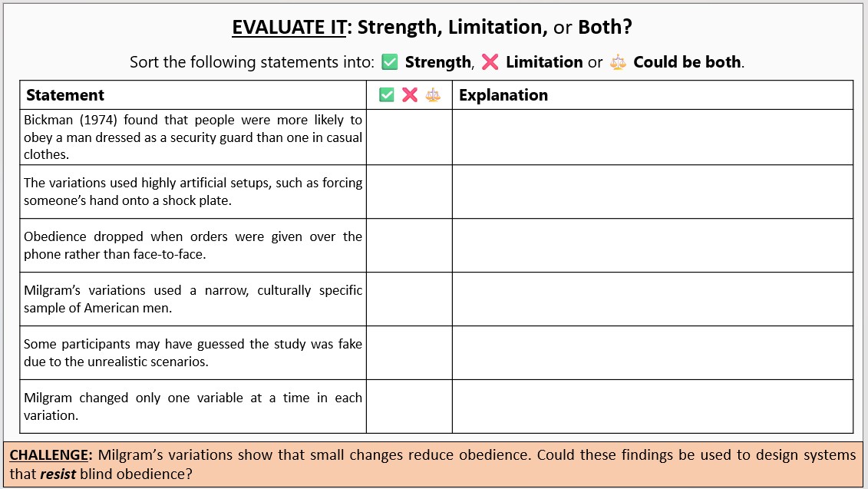Click explanation cell for American men sample row
The image size is (868, 489).
(x=652, y=299)
